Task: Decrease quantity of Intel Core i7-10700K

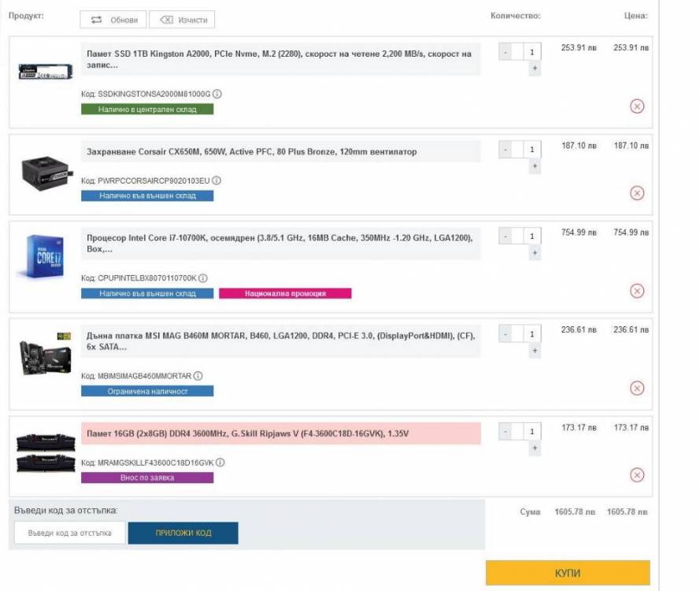Action: [505, 236]
